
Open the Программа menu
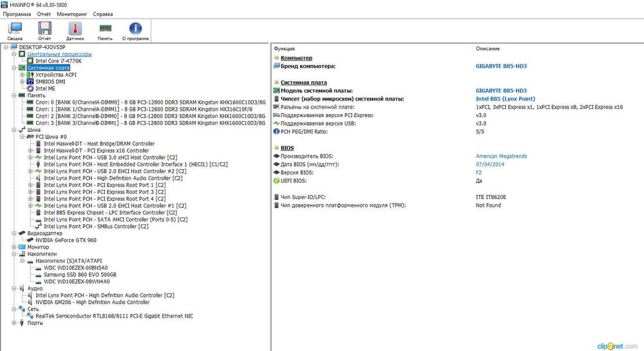pyautogui.click(x=17, y=14)
